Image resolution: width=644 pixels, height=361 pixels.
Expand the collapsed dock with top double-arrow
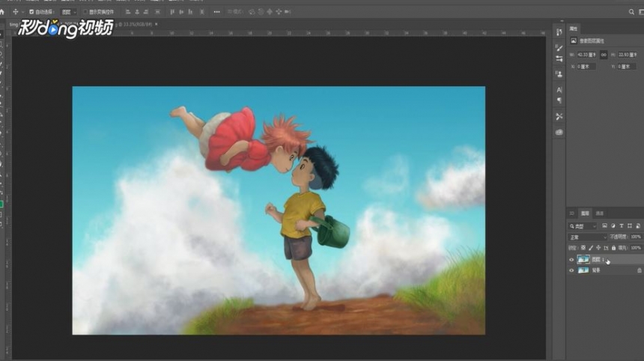click(x=562, y=22)
